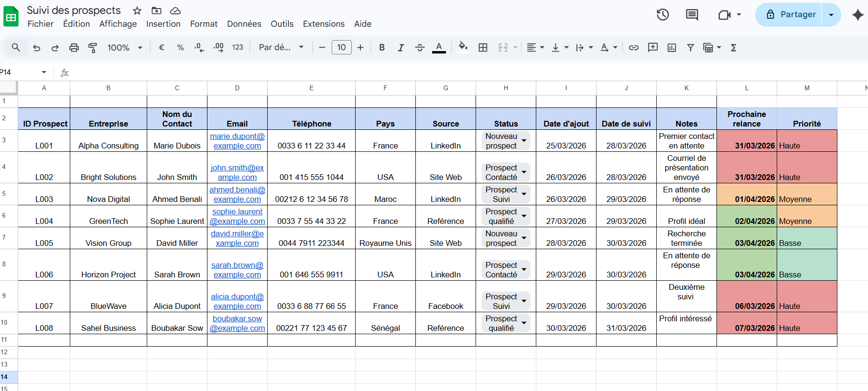Viewport: 868px width, 391px height.
Task: Open version history clock icon
Action: pyautogui.click(x=662, y=15)
